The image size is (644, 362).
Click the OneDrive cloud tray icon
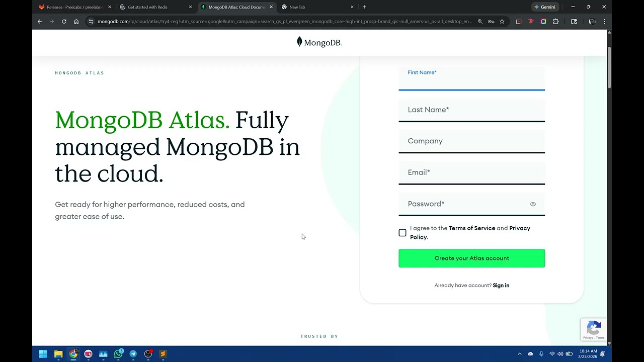(x=530, y=354)
